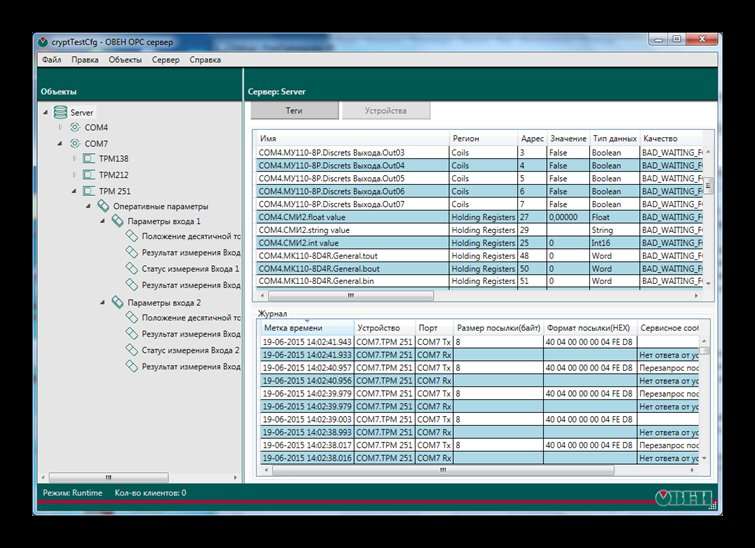Select tag COM4.МК110-8Д4Р.General.tout
This screenshot has width=755, height=548.
(x=480, y=256)
